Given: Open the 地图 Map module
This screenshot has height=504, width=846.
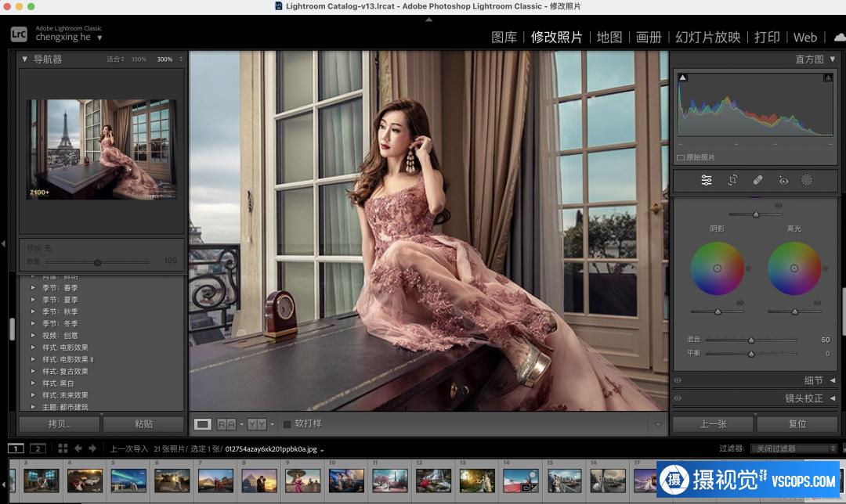Looking at the screenshot, I should 609,38.
